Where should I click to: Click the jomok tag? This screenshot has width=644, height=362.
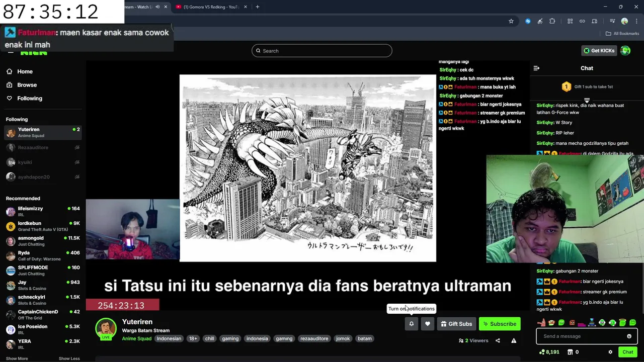pos(343,339)
